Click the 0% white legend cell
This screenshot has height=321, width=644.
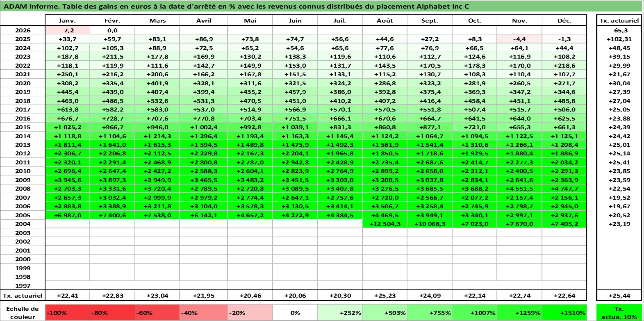tap(295, 312)
